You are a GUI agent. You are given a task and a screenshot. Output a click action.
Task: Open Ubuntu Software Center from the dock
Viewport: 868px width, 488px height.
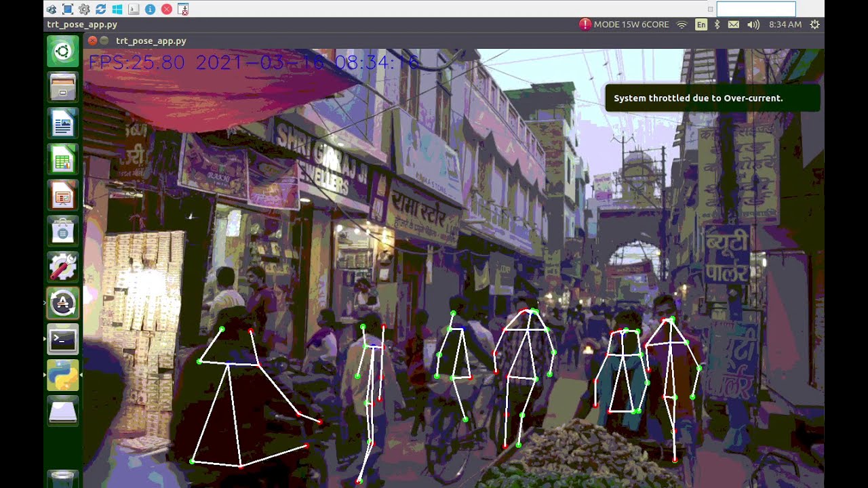pos(62,231)
